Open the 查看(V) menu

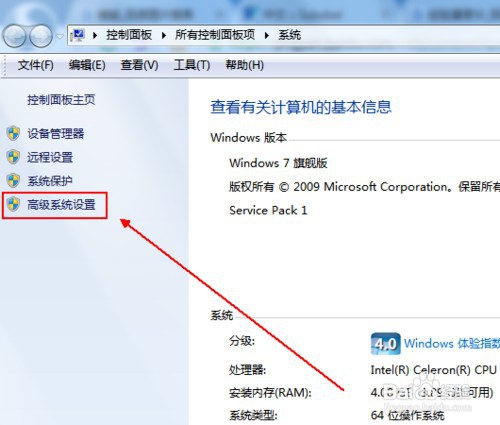coord(139,65)
